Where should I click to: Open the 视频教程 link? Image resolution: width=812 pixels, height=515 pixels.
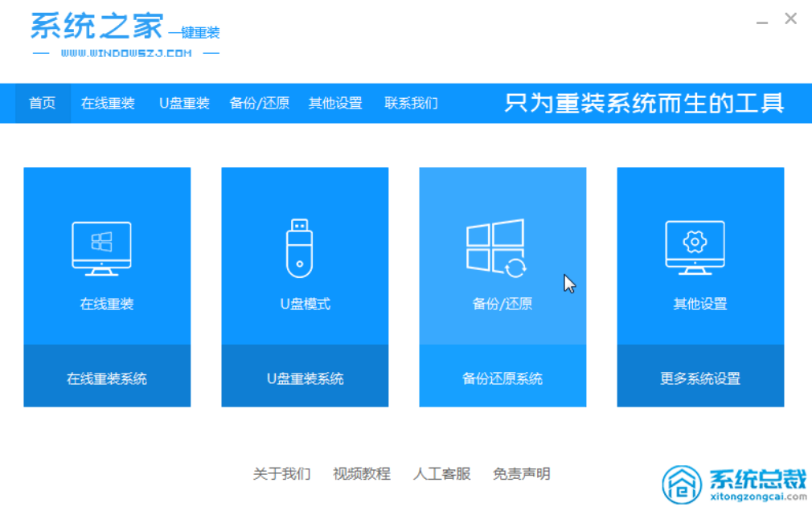(362, 474)
